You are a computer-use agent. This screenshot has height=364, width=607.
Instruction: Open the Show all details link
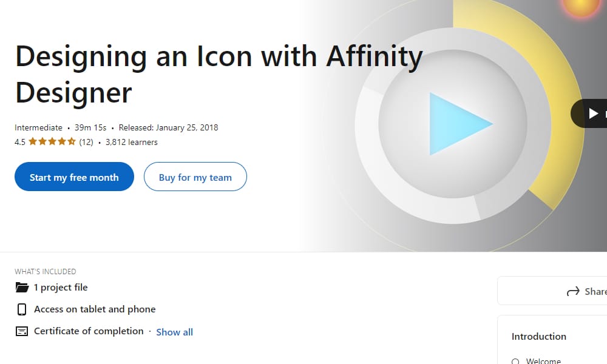tap(174, 332)
